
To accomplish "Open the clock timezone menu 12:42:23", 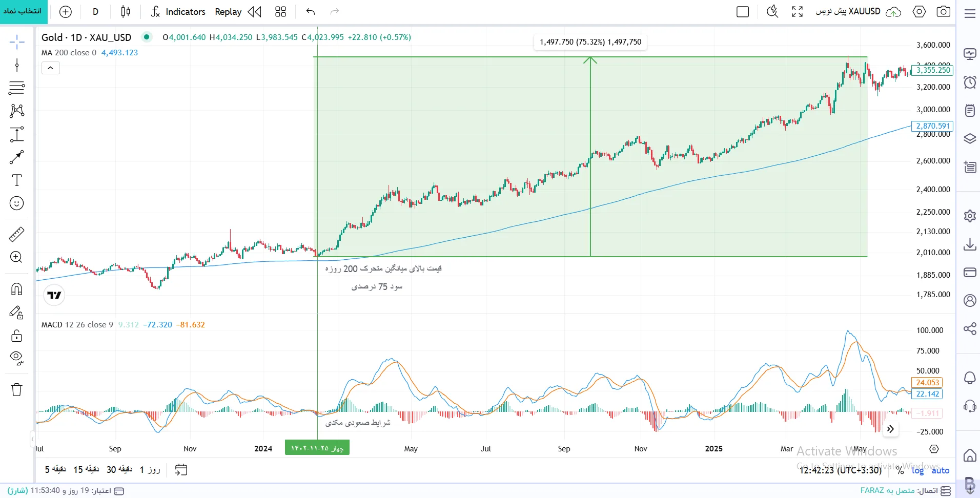I will 841,470.
